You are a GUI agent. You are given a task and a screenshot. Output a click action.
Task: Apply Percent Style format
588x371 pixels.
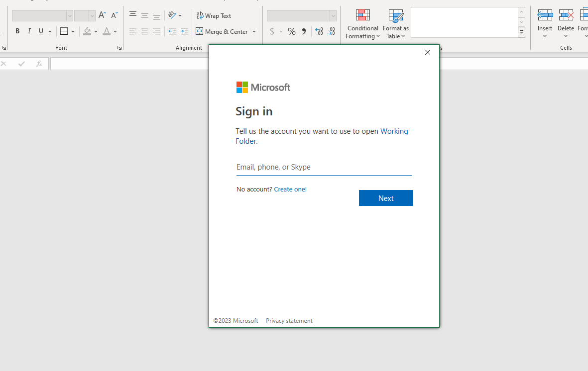pyautogui.click(x=292, y=31)
